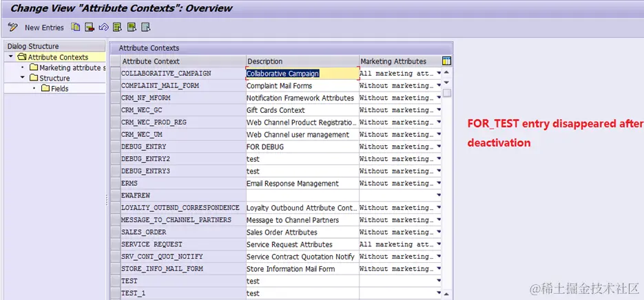Click the New Entries button

(44, 28)
